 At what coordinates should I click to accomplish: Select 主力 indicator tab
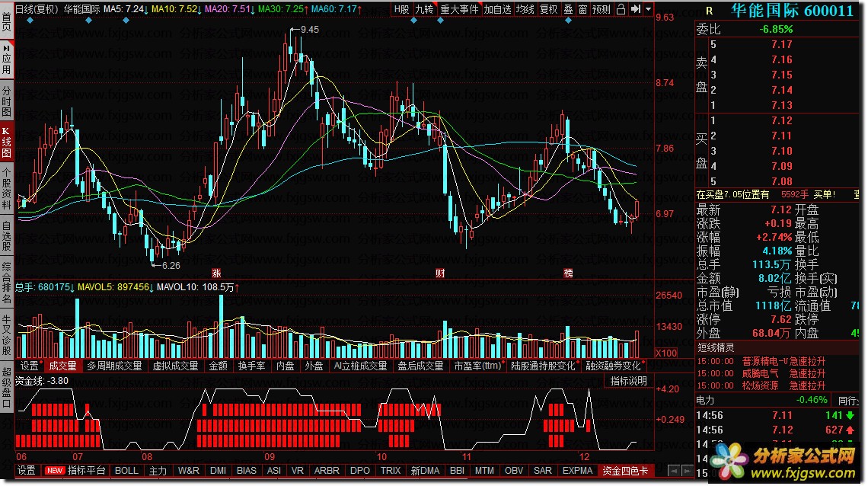pos(158,471)
